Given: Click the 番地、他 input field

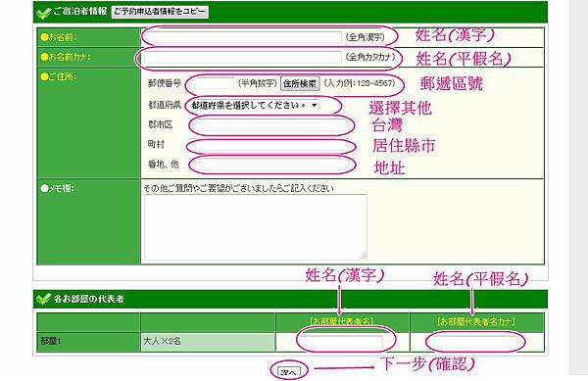Looking at the screenshot, I should (x=269, y=165).
